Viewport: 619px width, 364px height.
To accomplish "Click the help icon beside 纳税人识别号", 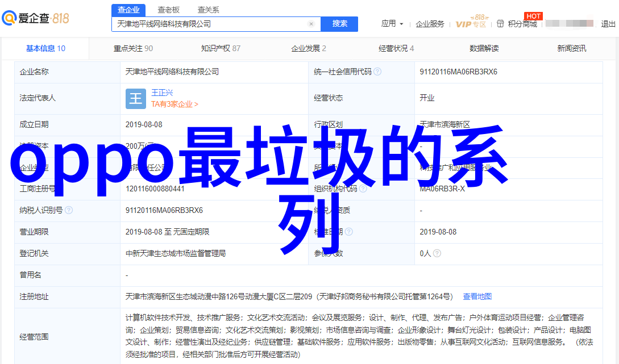I will tap(69, 210).
